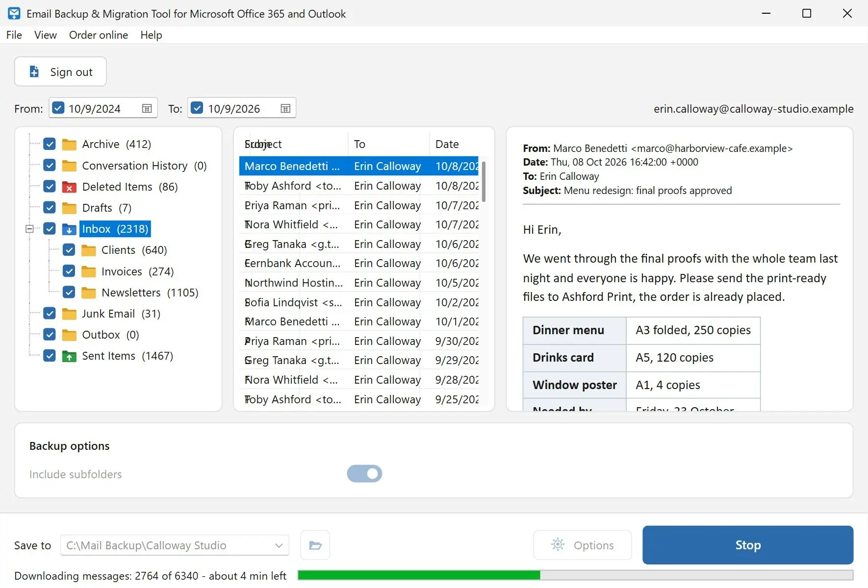Select the Priya Raman message dated 9/30
Image resolution: width=868 pixels, height=588 pixels.
(x=359, y=341)
